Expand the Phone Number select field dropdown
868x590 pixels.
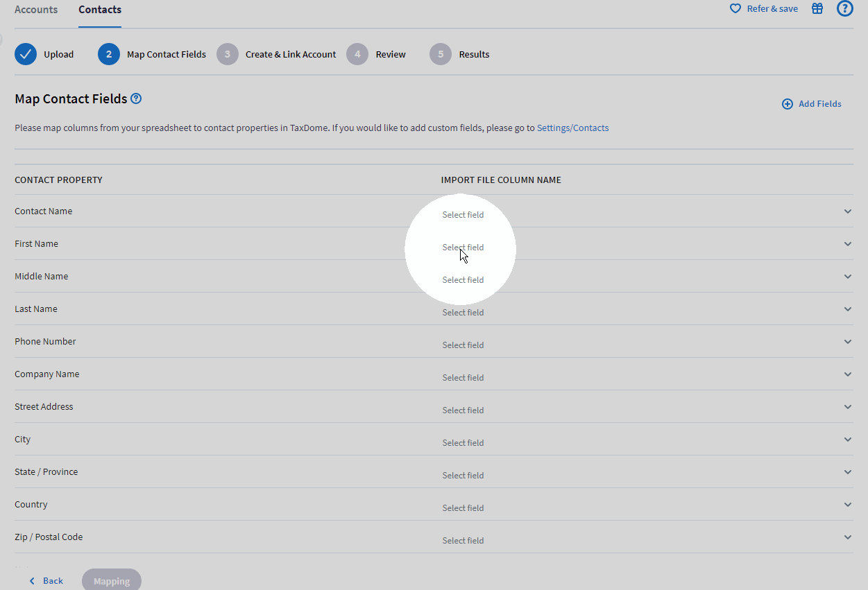click(x=847, y=341)
